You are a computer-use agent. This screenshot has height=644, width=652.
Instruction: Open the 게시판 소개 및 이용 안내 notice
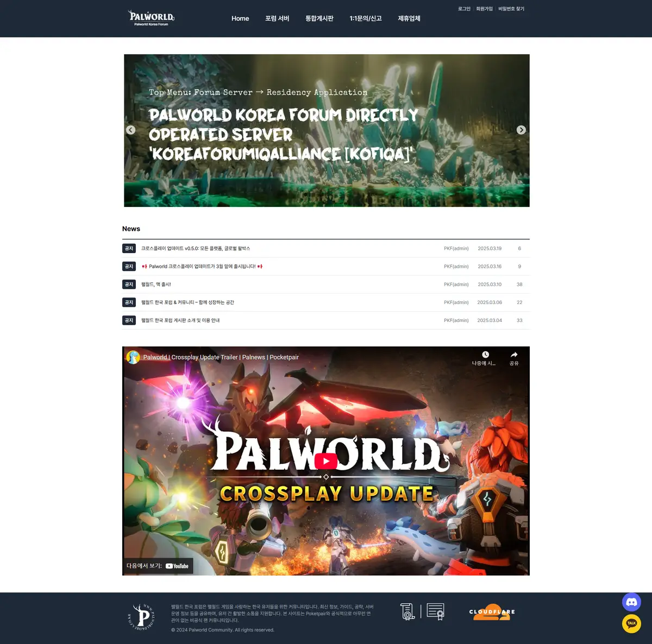pyautogui.click(x=180, y=320)
